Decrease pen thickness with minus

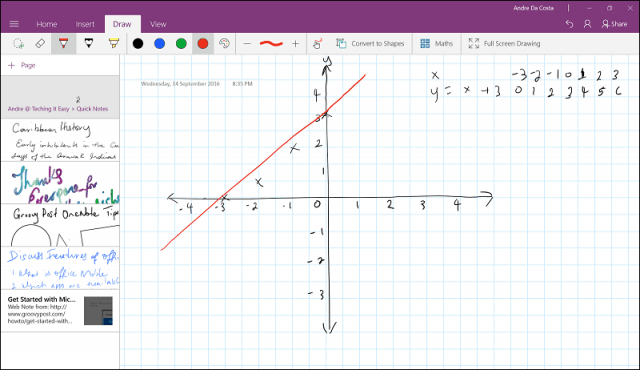click(247, 44)
